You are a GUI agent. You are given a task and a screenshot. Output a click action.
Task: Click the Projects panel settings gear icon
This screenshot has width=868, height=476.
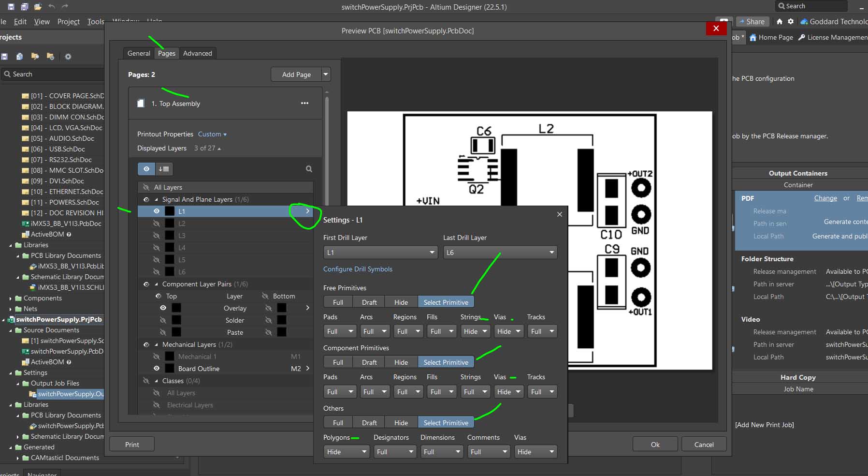(x=68, y=57)
